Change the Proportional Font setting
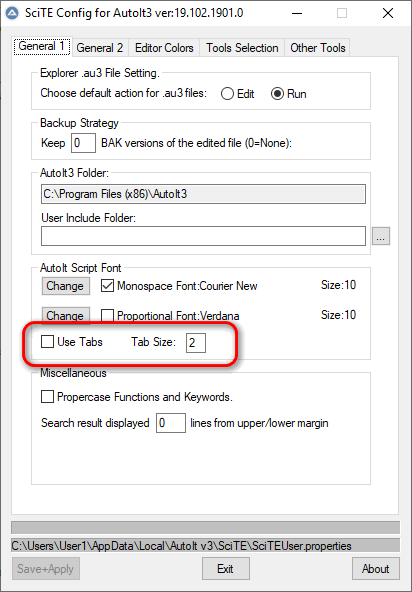This screenshot has height=592, width=412. (65, 315)
